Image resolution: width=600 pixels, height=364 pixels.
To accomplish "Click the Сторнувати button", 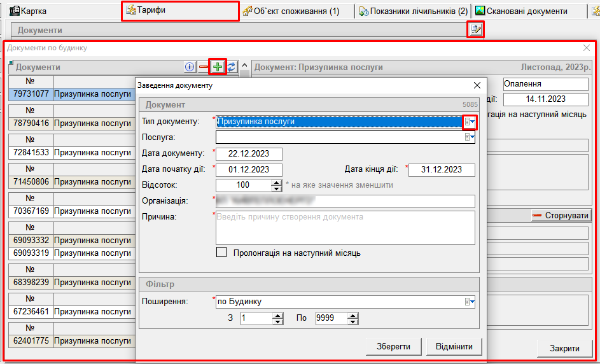I will pos(561,216).
